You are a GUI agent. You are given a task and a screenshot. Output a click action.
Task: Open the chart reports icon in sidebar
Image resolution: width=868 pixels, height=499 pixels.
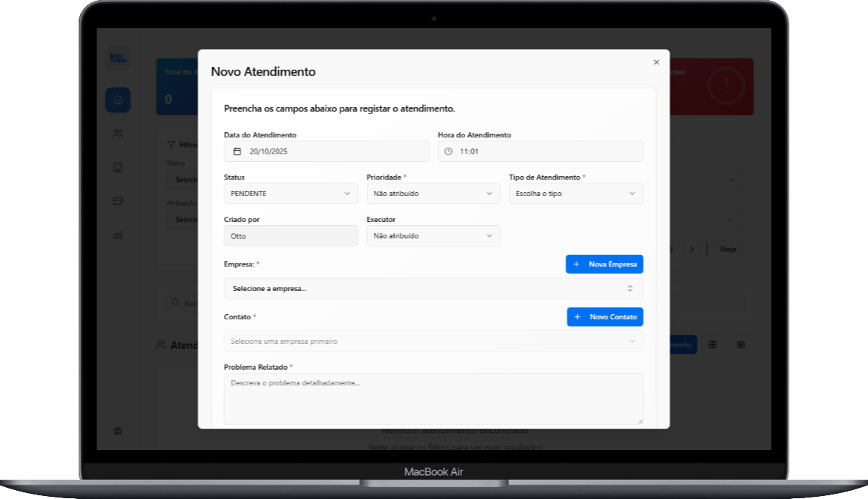[x=117, y=235]
